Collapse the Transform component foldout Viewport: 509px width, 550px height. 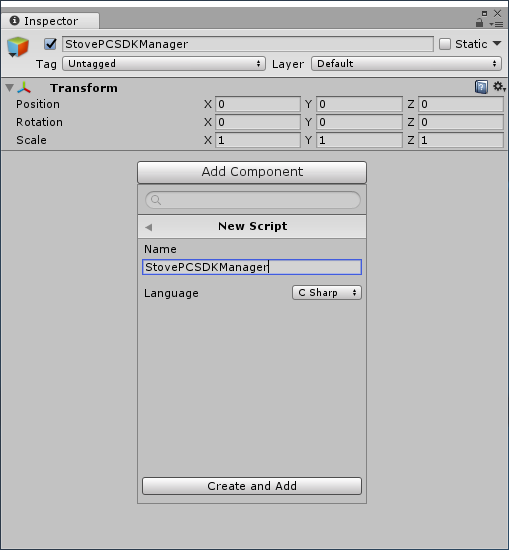9,88
